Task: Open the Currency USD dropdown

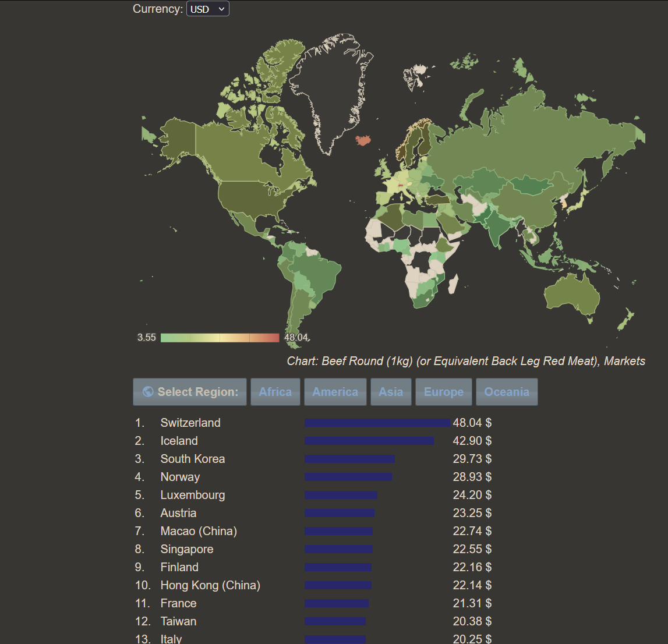Action: pos(207,9)
